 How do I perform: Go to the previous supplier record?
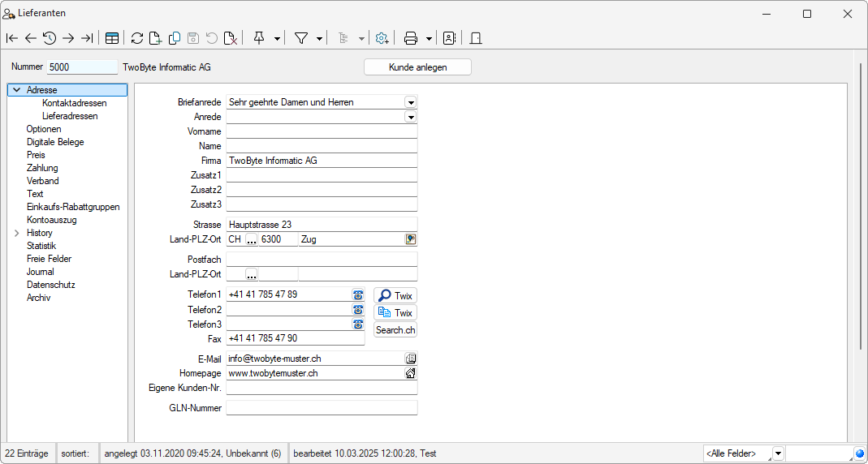coord(31,38)
